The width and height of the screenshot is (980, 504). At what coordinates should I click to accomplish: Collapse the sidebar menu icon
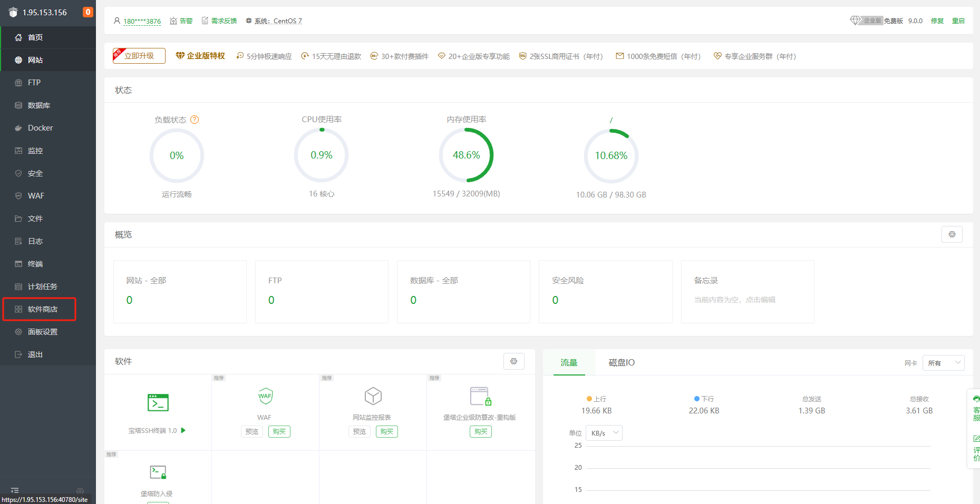point(15,490)
